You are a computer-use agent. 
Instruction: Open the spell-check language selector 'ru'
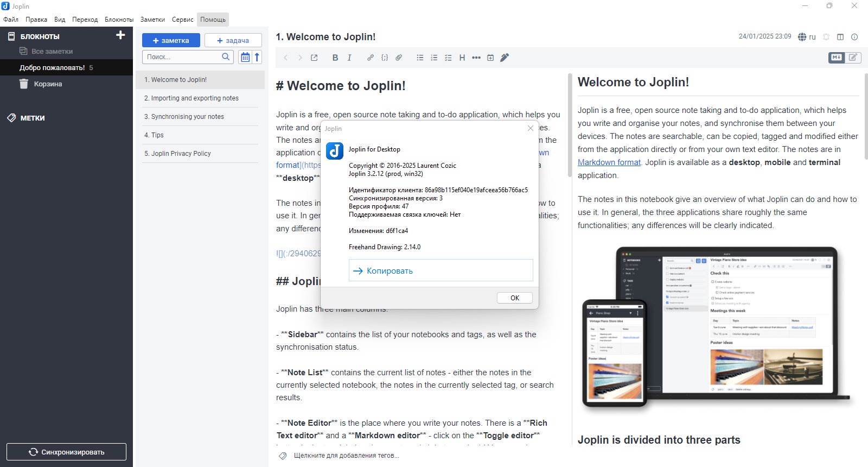tap(807, 37)
